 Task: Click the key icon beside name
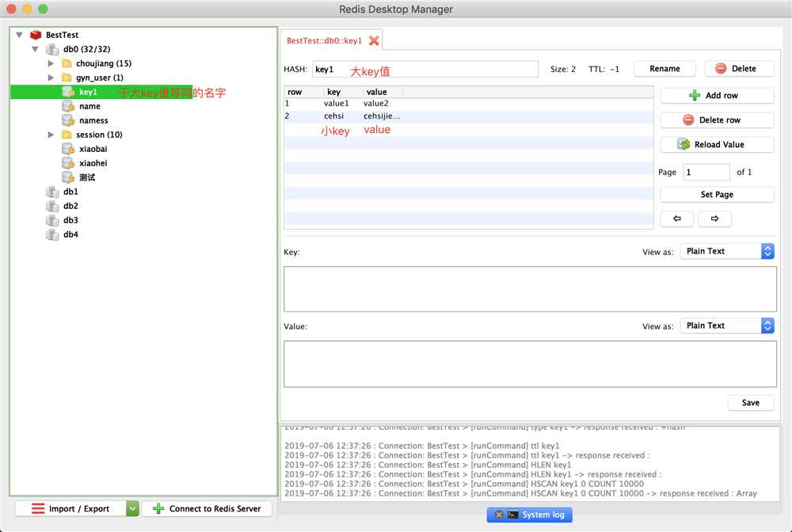[68, 106]
